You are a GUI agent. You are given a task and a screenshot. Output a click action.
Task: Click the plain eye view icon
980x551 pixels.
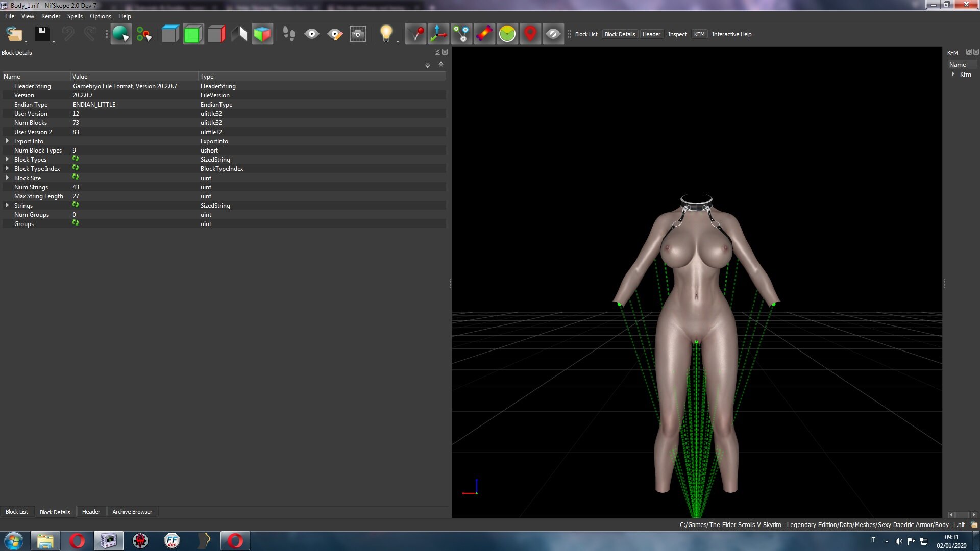[x=311, y=34]
